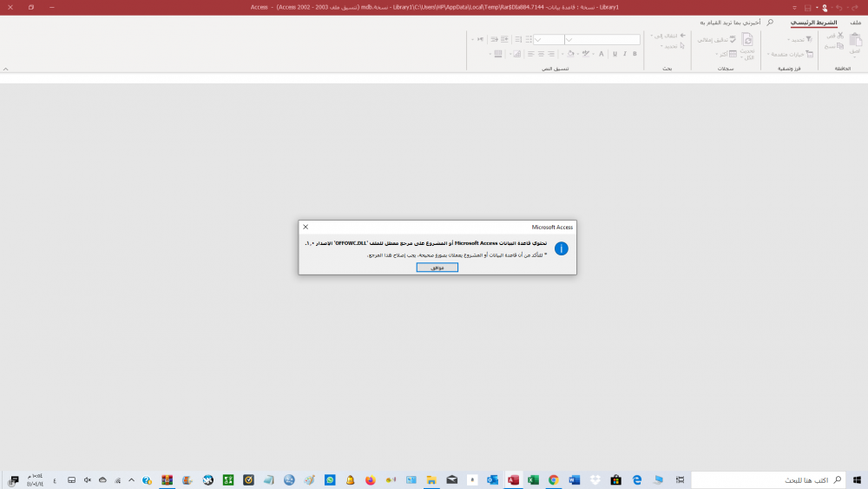Open the filter Selection (تحديد) dropdown
The height and width of the screenshot is (489, 868).
[800, 39]
